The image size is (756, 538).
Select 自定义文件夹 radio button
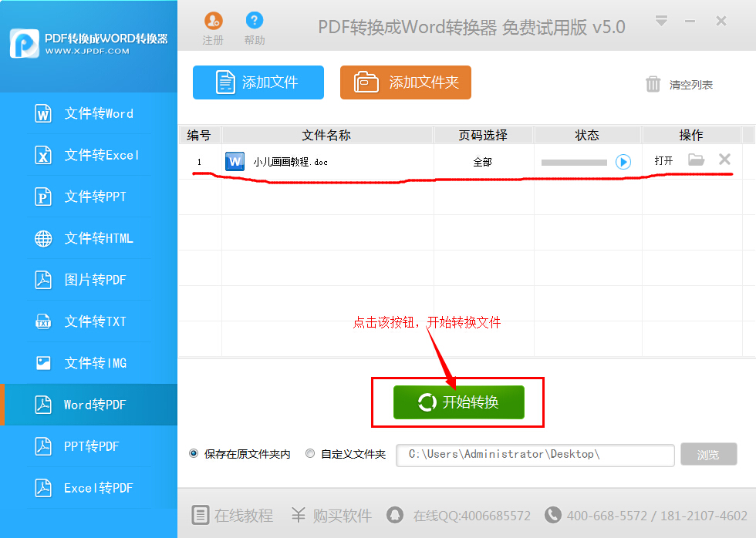pyautogui.click(x=310, y=453)
